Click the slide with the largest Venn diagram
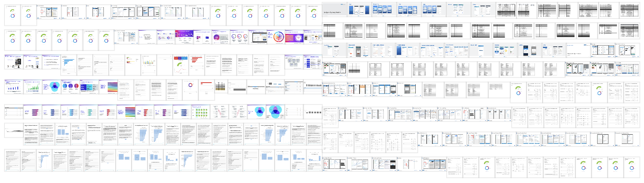The image size is (644, 183). 276,111
